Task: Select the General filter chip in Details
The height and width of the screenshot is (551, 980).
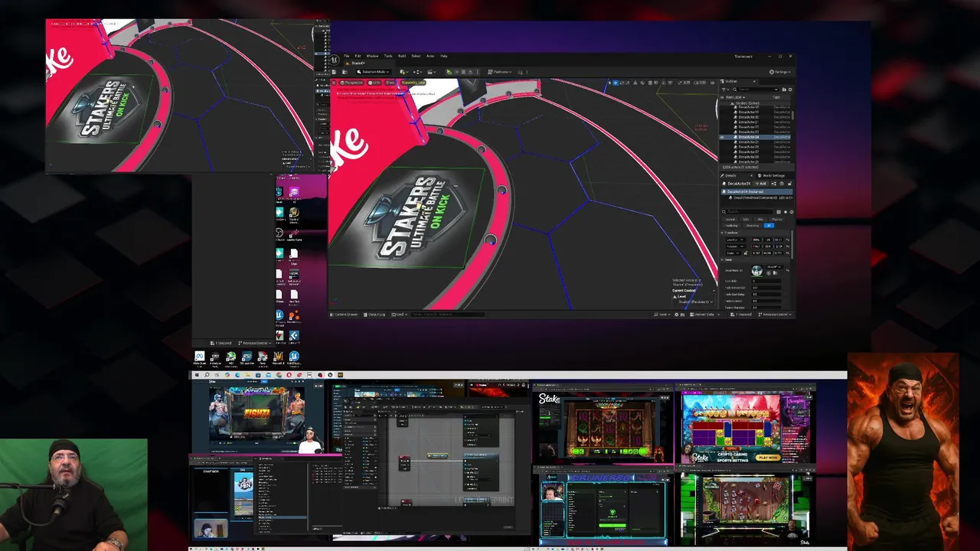Action: pos(730,220)
